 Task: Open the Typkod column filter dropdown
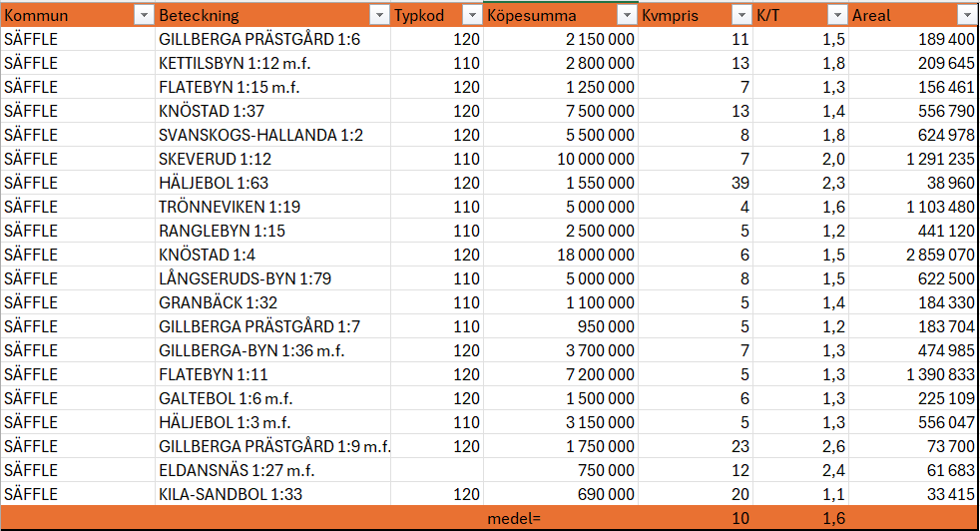tap(472, 15)
